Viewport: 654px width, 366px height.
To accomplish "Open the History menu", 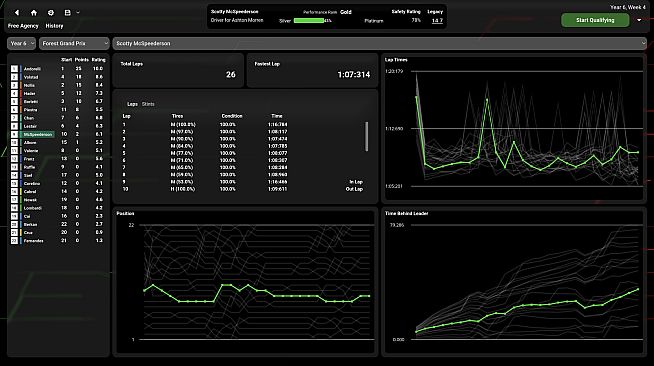I will click(x=54, y=26).
